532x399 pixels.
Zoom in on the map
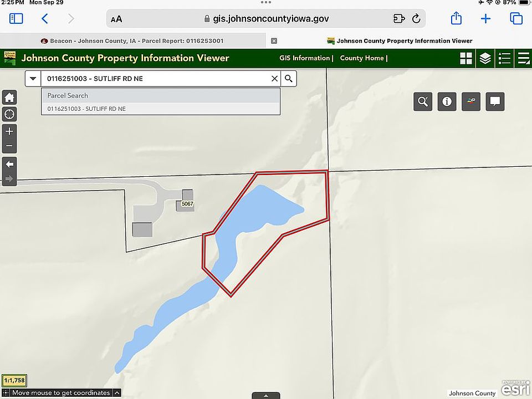pos(9,131)
